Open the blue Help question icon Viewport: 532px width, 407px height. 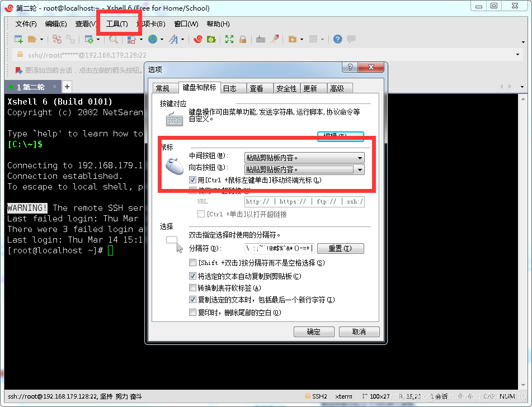click(337, 39)
